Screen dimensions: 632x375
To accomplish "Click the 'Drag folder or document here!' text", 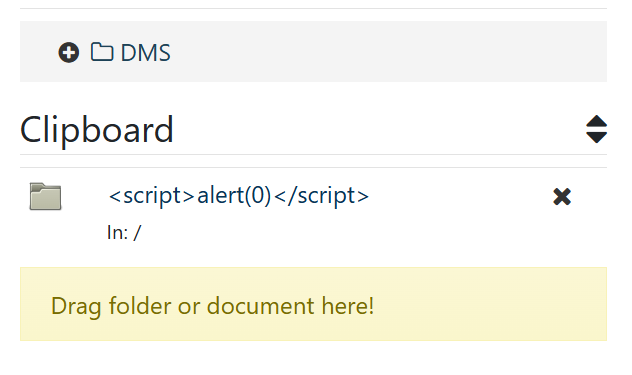I will [x=212, y=306].
